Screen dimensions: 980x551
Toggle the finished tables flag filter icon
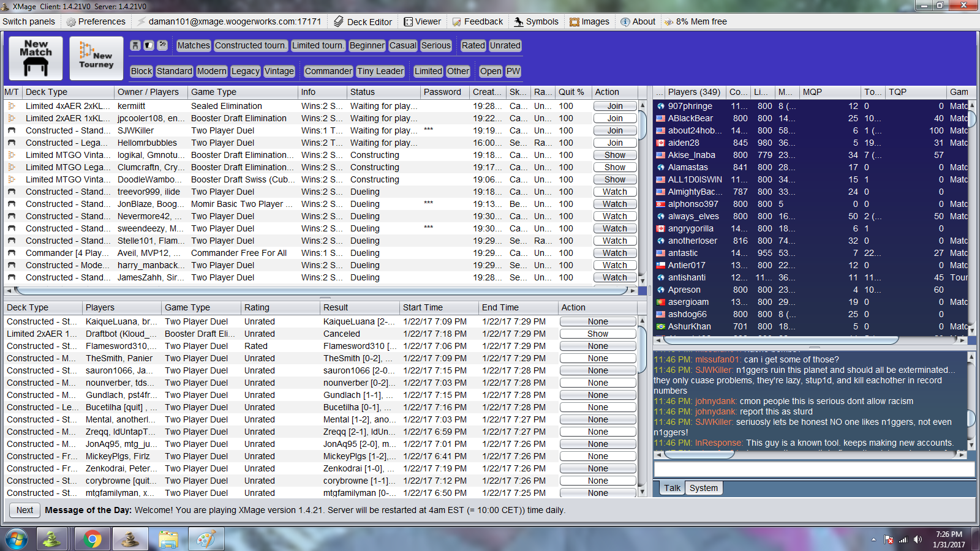click(162, 45)
